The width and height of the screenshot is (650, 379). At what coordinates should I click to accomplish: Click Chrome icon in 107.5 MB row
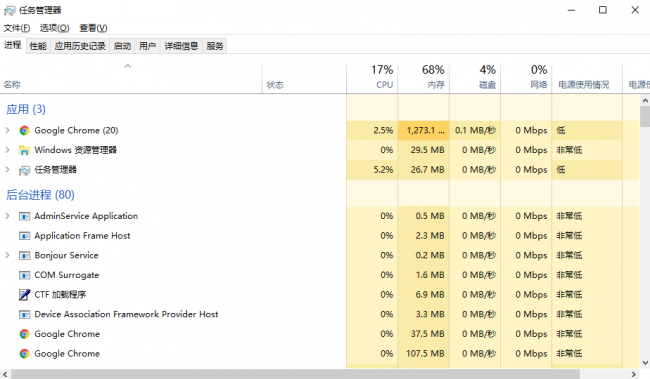pos(24,354)
